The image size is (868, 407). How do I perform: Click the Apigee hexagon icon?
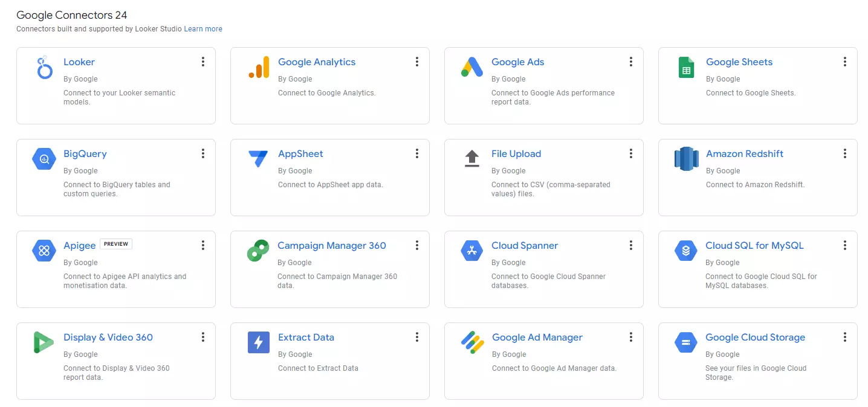click(x=44, y=251)
